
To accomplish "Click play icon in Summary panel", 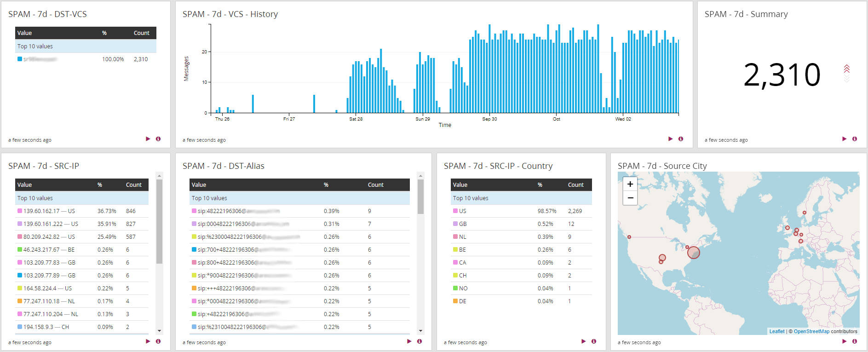I will pyautogui.click(x=845, y=139).
